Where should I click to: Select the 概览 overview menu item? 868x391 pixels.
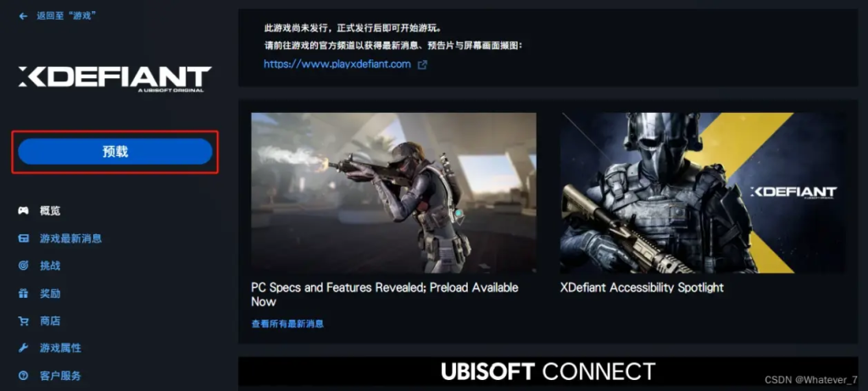coord(50,211)
